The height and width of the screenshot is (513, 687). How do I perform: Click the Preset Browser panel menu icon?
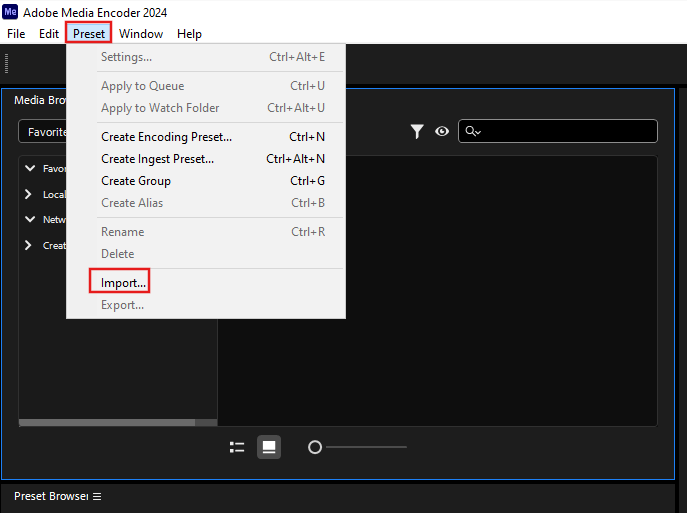click(x=97, y=497)
